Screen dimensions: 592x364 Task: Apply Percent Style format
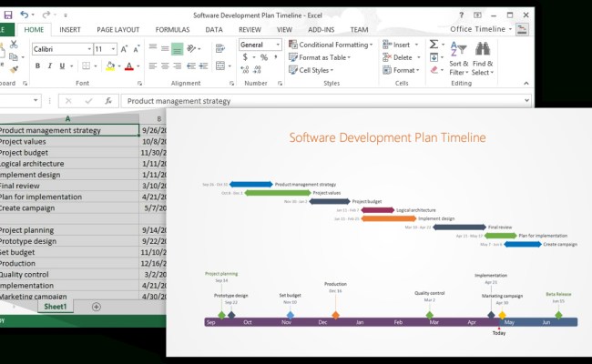point(264,57)
